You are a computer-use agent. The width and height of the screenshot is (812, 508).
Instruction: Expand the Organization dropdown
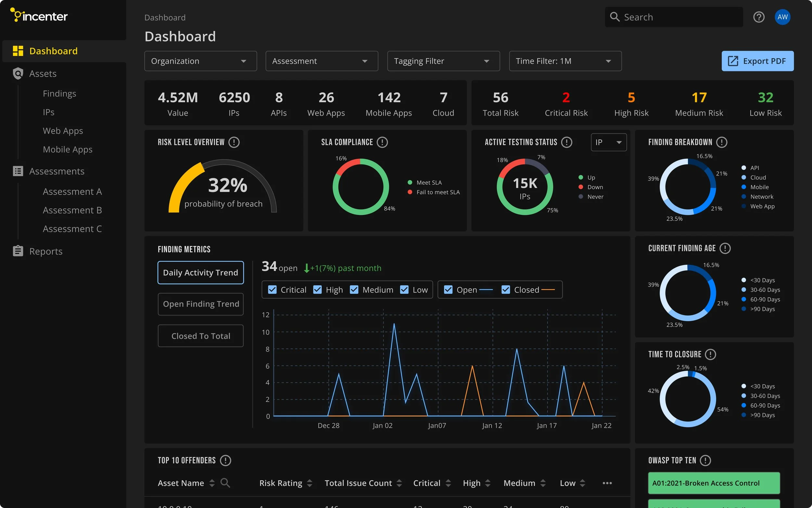click(x=200, y=61)
